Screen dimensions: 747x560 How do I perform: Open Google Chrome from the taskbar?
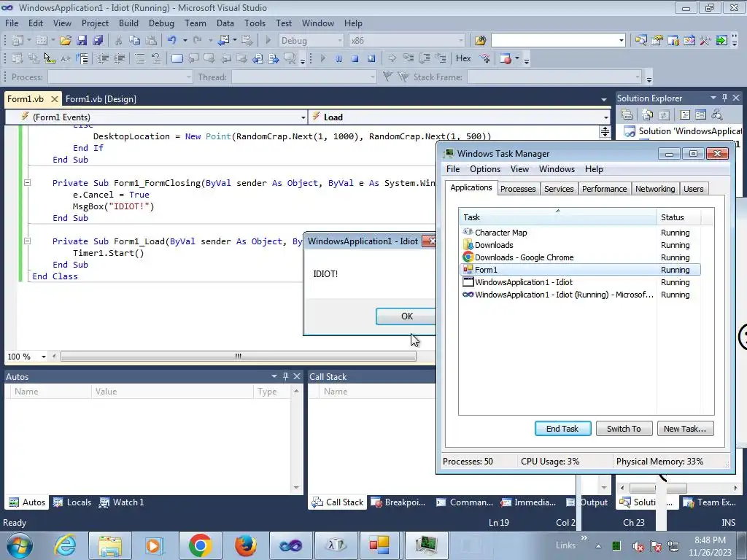tap(200, 545)
